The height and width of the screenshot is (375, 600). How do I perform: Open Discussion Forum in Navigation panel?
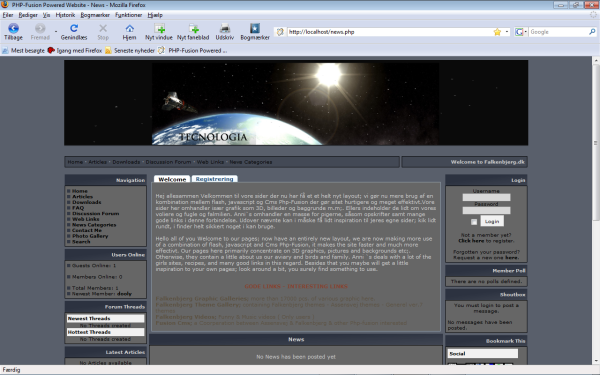point(96,214)
